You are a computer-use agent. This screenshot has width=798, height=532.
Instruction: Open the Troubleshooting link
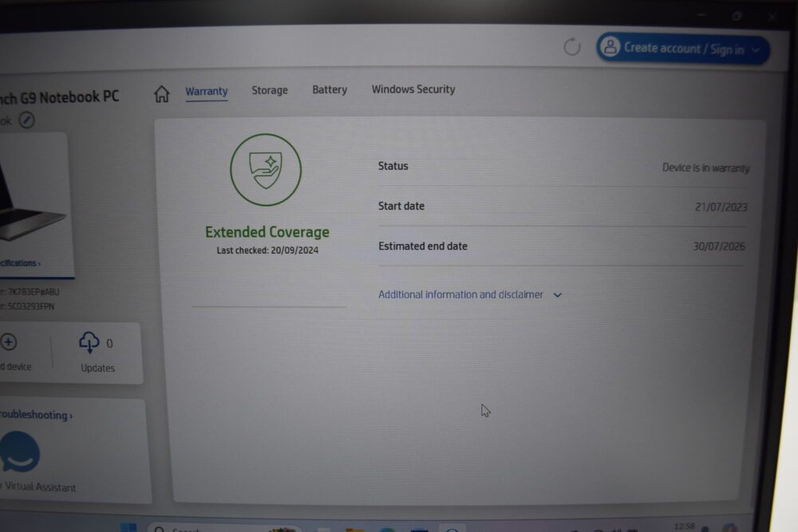(36, 415)
